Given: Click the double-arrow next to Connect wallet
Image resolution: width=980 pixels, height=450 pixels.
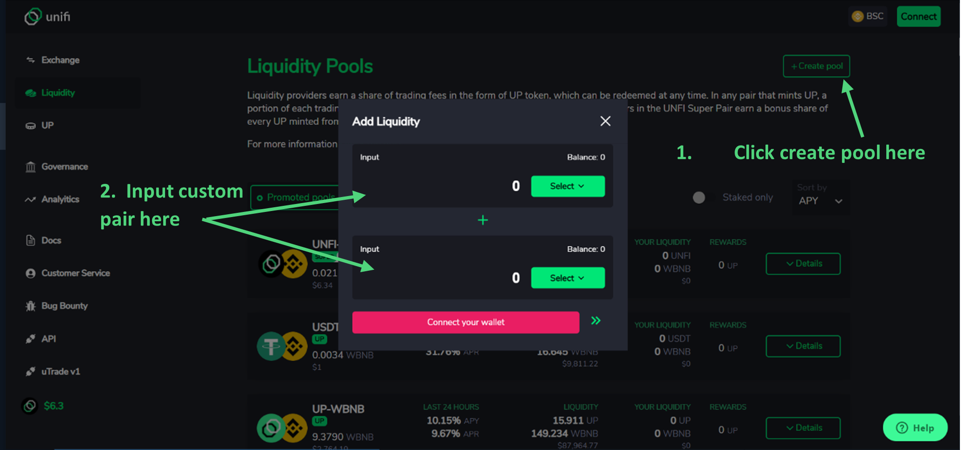Looking at the screenshot, I should (596, 321).
